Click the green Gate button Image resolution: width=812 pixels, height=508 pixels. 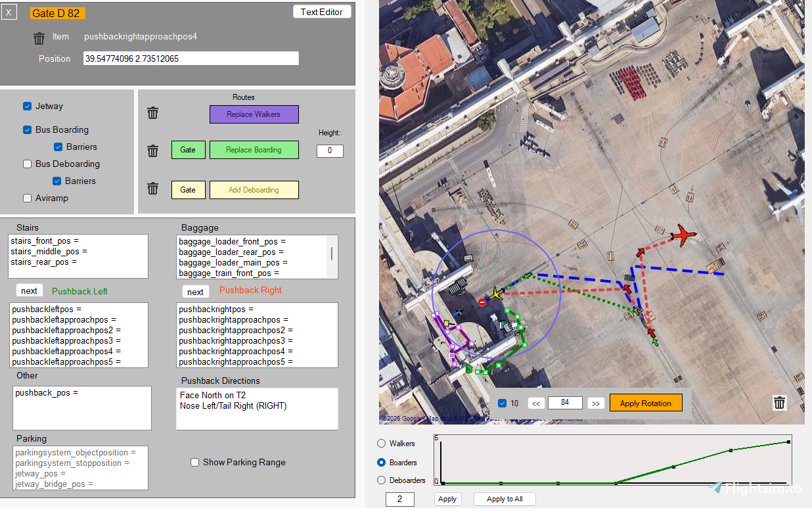coord(188,150)
